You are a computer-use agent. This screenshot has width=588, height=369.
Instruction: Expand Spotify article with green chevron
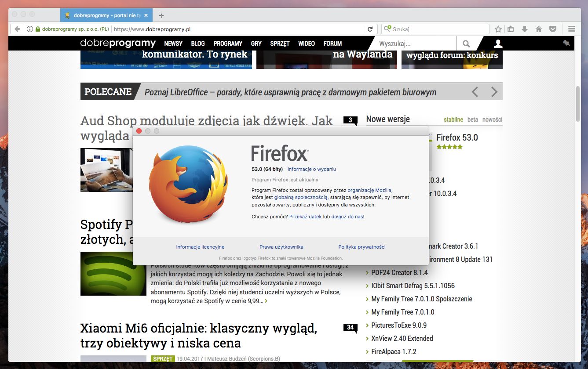click(x=266, y=301)
